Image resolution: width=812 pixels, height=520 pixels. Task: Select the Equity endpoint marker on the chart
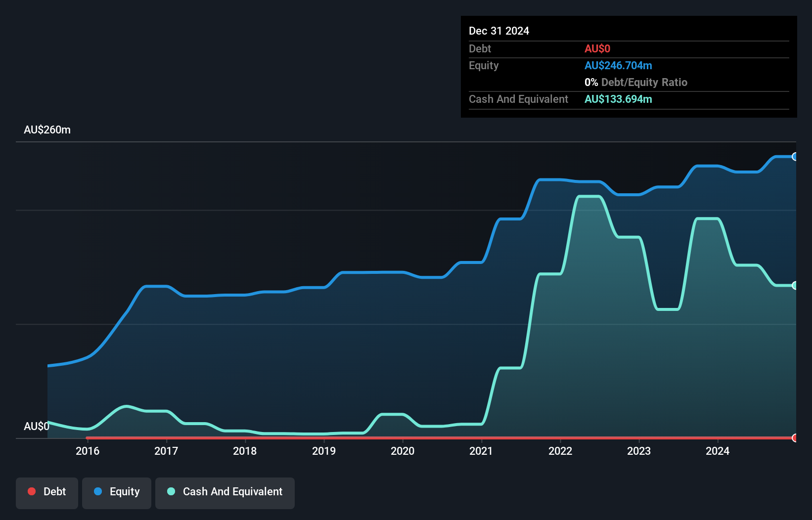click(x=795, y=157)
